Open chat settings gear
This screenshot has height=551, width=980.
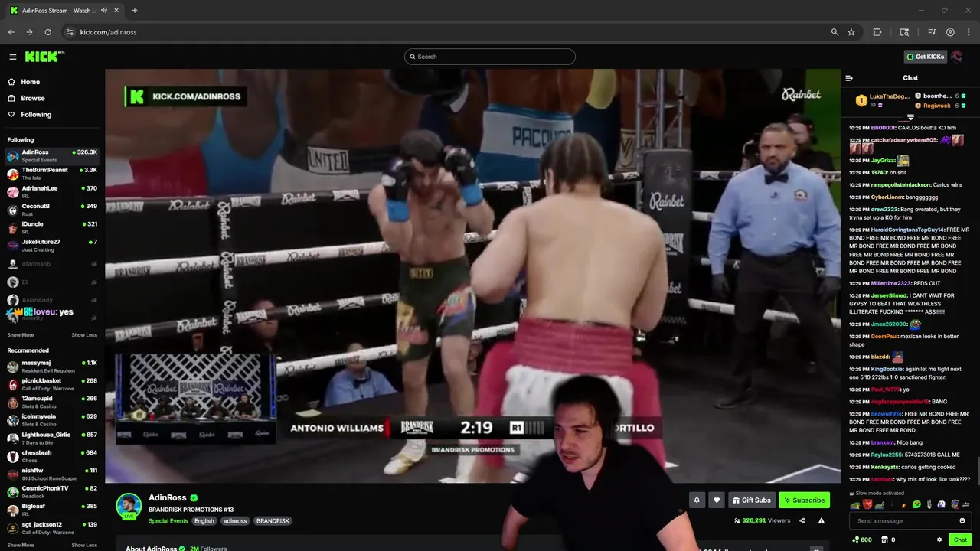(x=939, y=540)
